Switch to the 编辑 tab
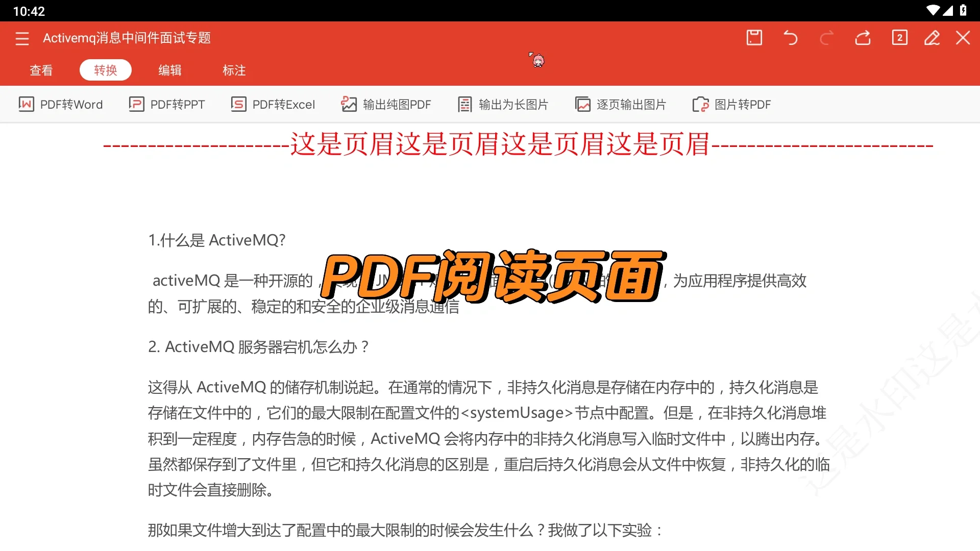 170,70
